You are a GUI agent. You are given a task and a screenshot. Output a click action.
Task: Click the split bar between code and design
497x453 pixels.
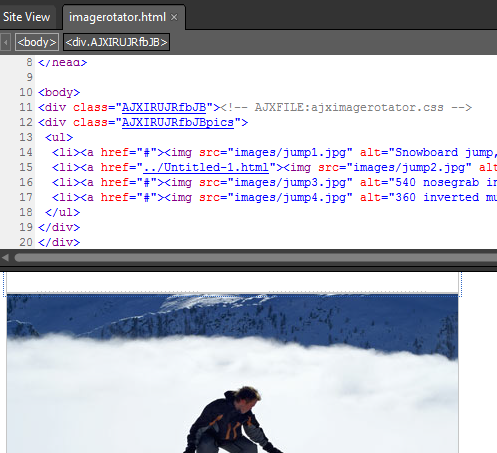[x=248, y=269]
